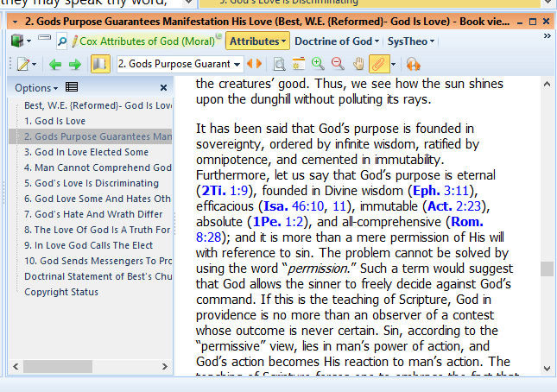Image resolution: width=557 pixels, height=392 pixels.
Task: Click the orange headphones audio icon
Action: tap(413, 64)
